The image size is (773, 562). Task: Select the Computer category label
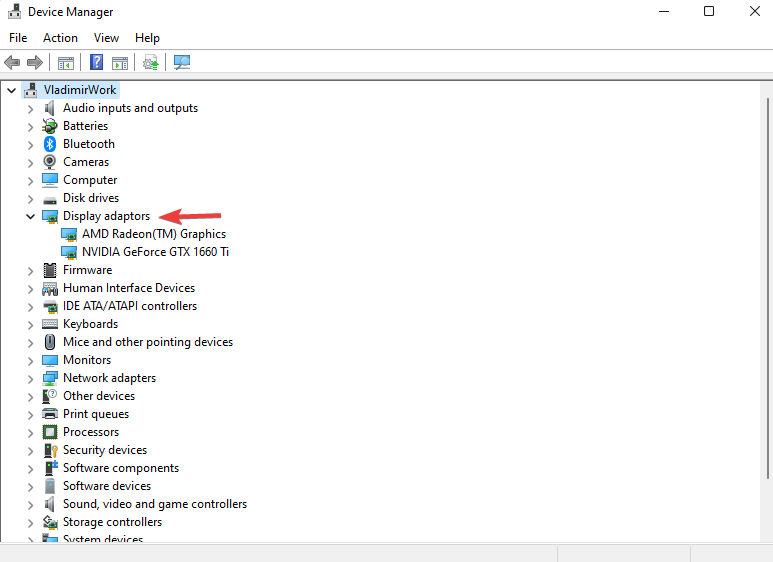[90, 180]
